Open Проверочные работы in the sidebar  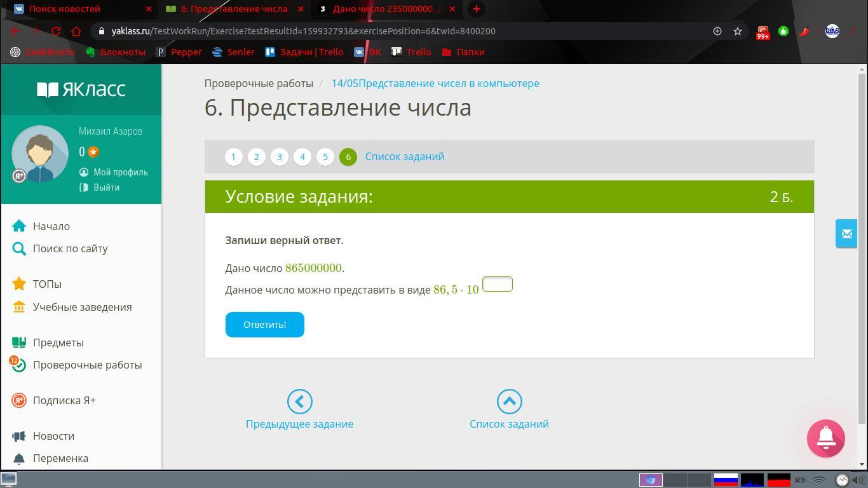pos(77,365)
